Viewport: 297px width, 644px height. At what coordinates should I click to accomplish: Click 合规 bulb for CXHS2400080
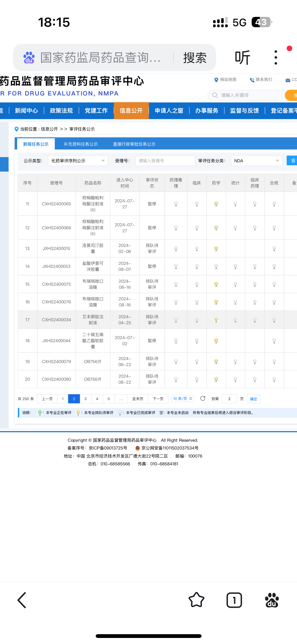tap(274, 380)
